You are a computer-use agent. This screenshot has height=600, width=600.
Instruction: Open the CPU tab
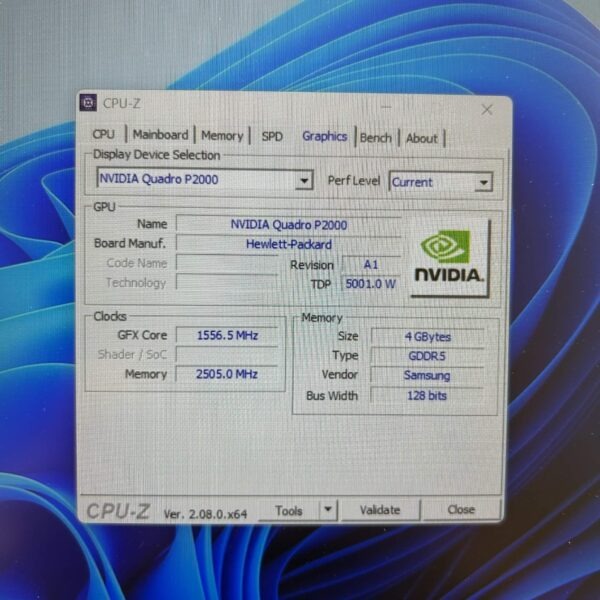point(104,134)
